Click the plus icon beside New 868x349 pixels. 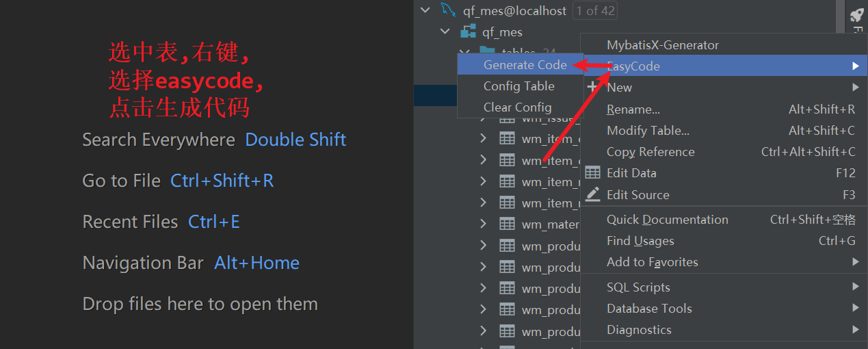click(x=593, y=87)
